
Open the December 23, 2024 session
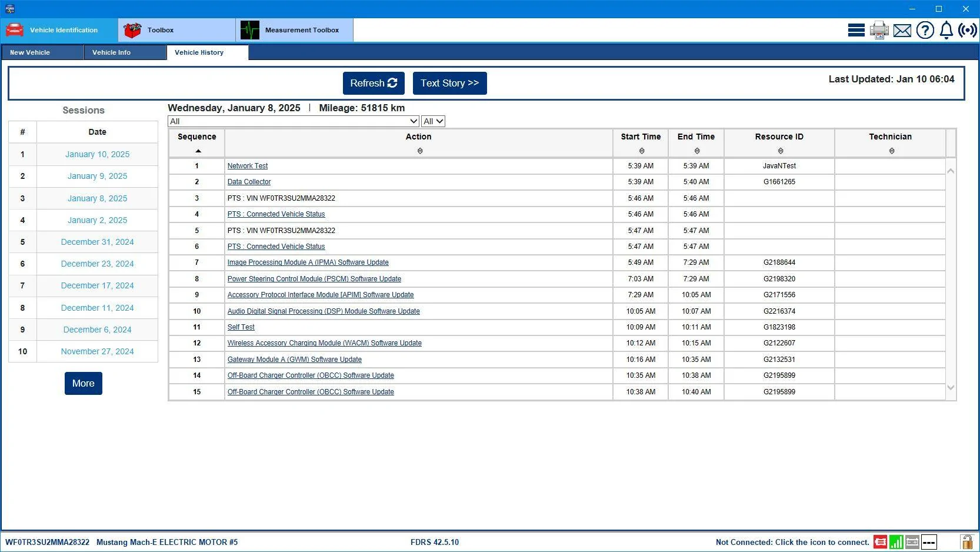(x=98, y=264)
